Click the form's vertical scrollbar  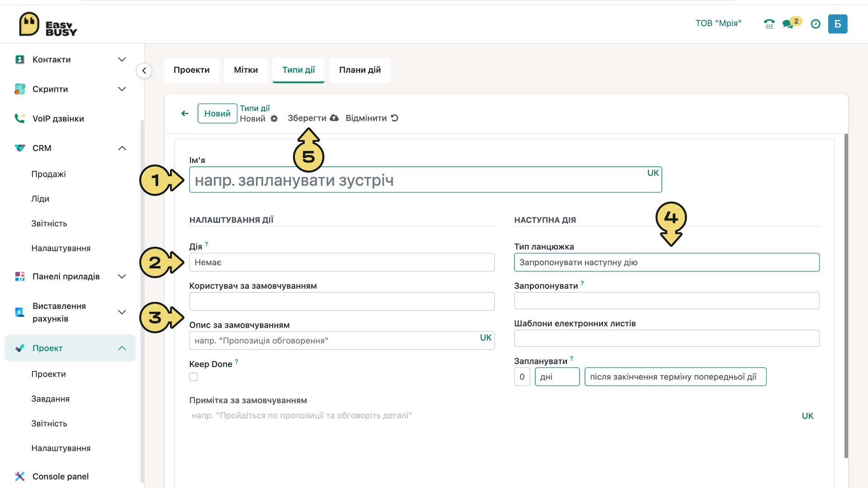click(x=846, y=296)
